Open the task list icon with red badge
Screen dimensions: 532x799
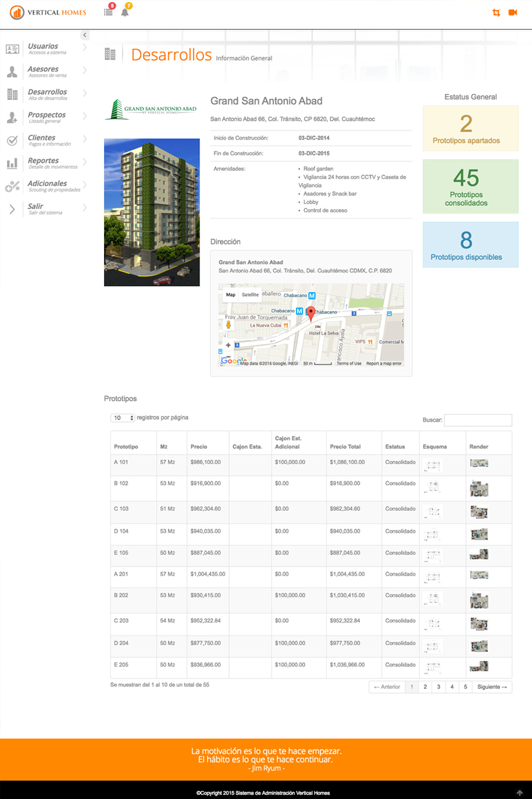point(109,11)
